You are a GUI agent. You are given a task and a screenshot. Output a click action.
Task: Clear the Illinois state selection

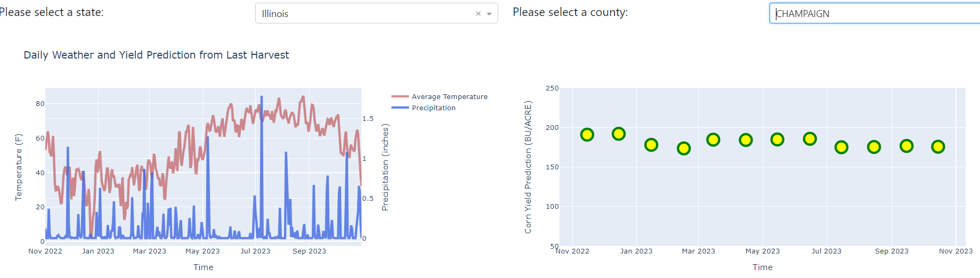(478, 14)
